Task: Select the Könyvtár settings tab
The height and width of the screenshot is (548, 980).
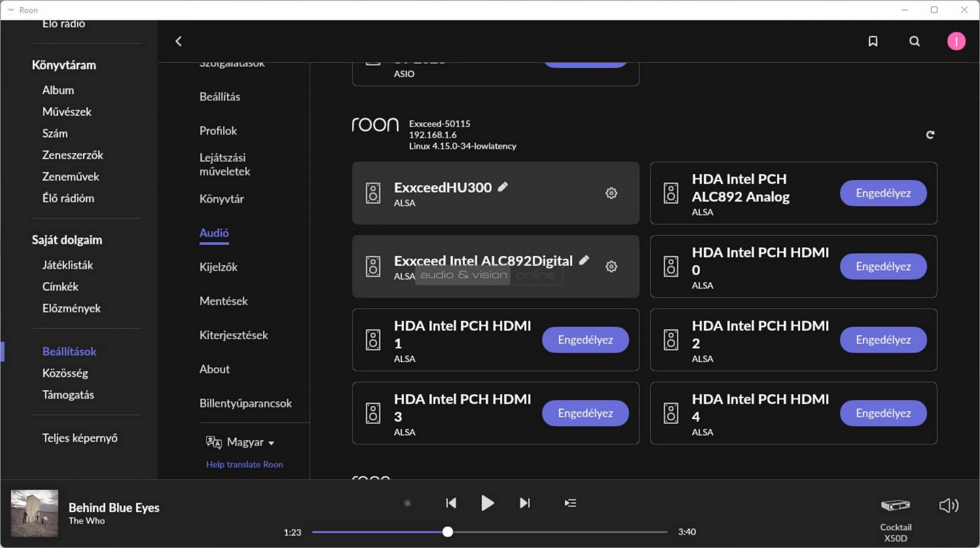Action: (221, 199)
